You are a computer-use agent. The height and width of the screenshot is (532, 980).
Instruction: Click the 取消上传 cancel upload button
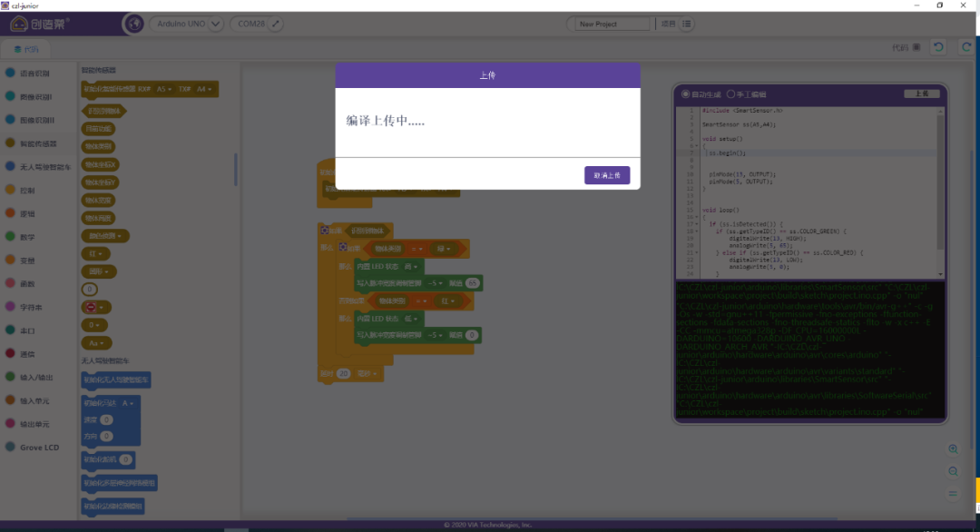click(x=607, y=175)
